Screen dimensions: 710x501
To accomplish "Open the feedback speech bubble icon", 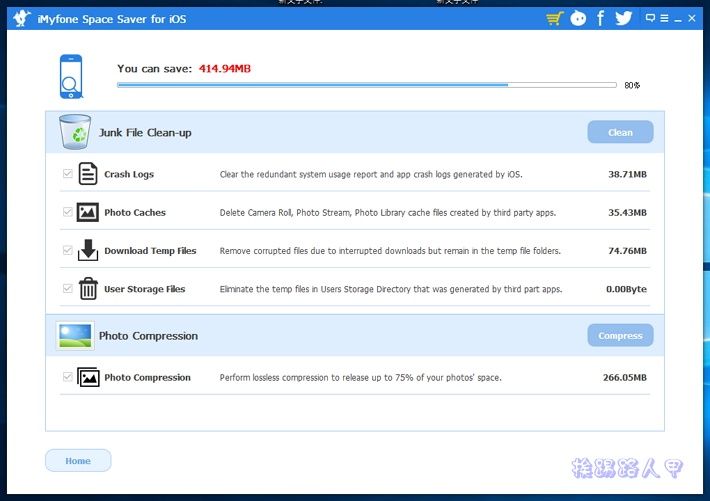I will point(650,18).
